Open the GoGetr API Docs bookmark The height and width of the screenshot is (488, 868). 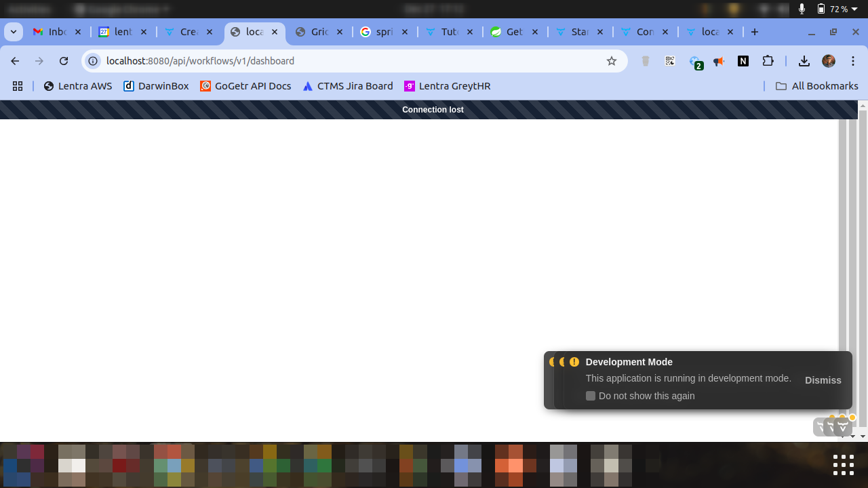tap(245, 86)
